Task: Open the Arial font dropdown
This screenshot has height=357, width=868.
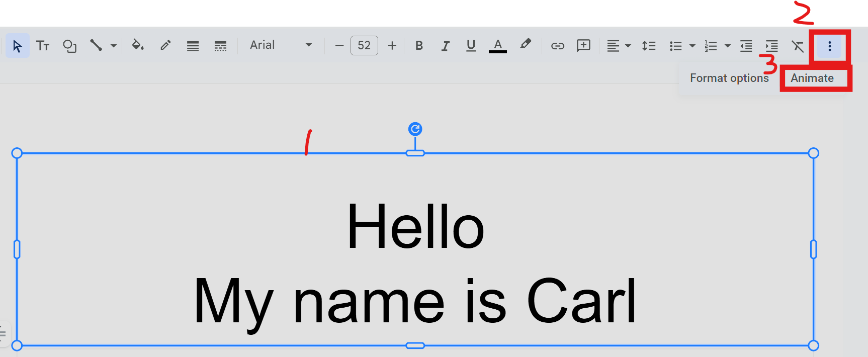Action: (x=281, y=45)
